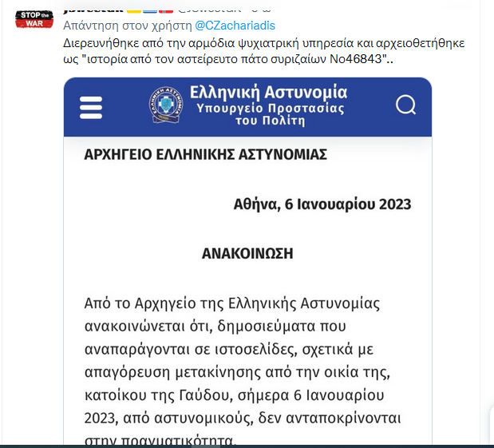The image size is (494, 448).
Task: Open the STOP the WAR profile avatar
Action: coord(34,19)
